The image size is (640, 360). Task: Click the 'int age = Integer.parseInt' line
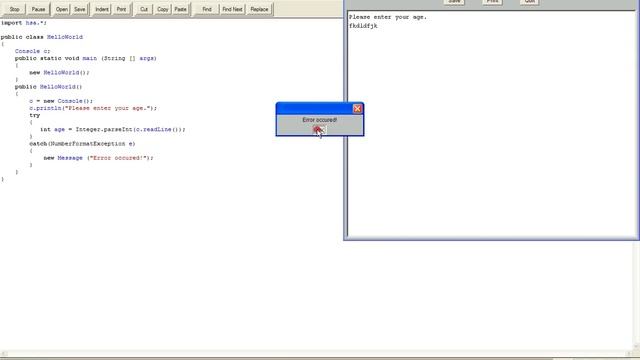pos(113,129)
